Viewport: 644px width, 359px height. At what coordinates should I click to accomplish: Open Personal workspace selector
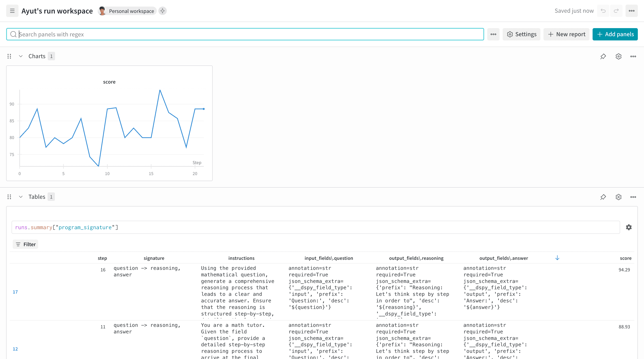pos(127,11)
